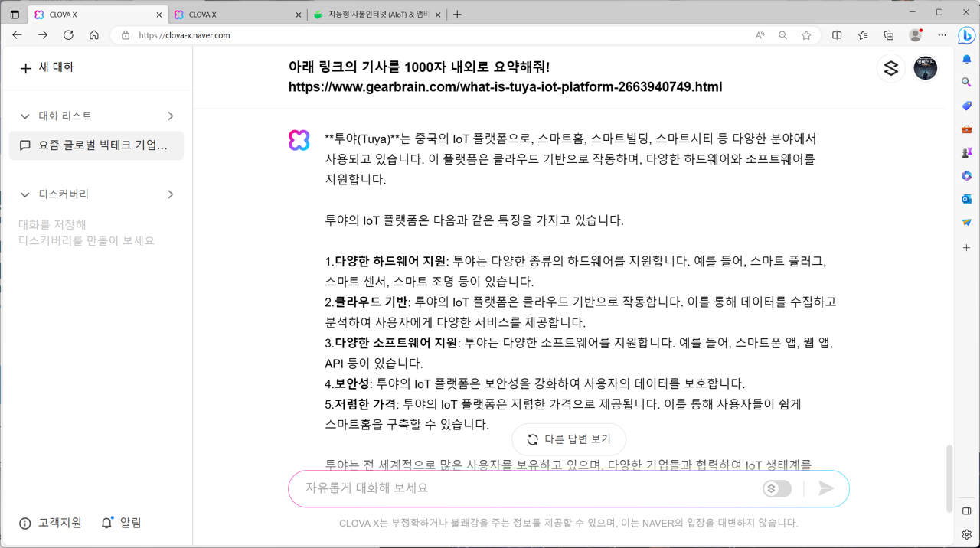980x548 pixels.
Task: Open the sidebar Search icon
Action: pyautogui.click(x=967, y=82)
